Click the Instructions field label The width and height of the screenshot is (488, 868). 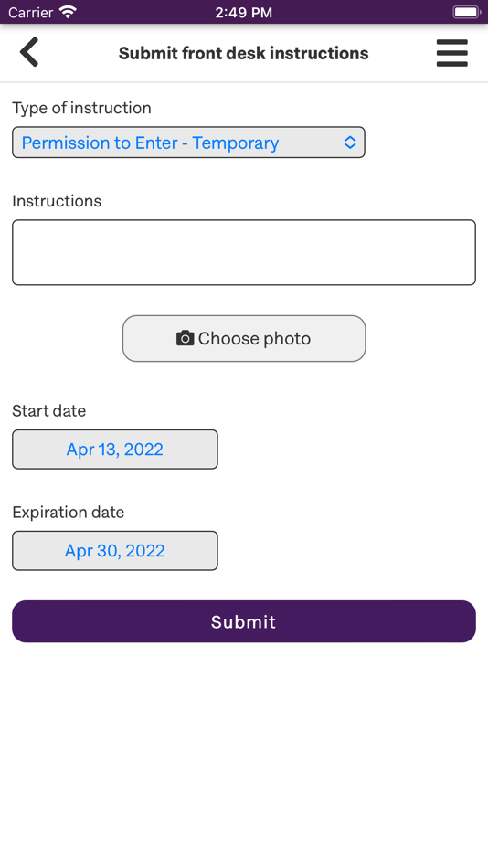click(x=57, y=200)
